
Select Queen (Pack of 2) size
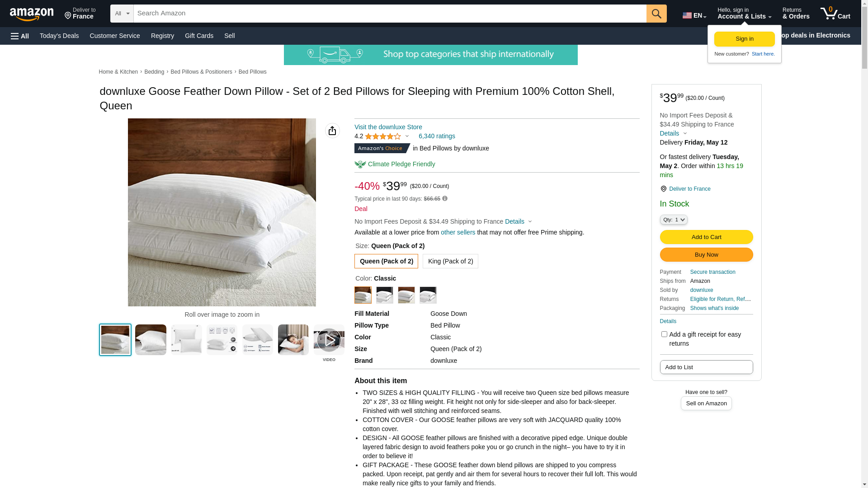pos(386,261)
